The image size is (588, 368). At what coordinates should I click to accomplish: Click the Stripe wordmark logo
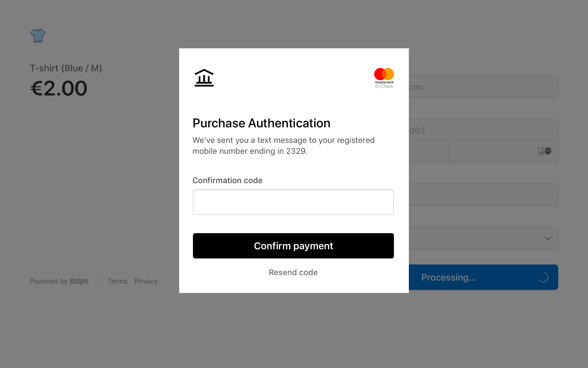79,281
